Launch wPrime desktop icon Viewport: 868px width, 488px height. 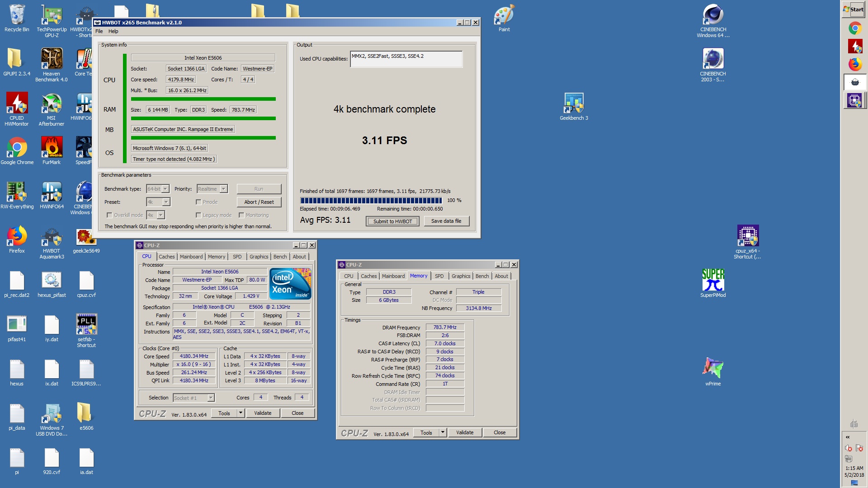pyautogui.click(x=713, y=372)
